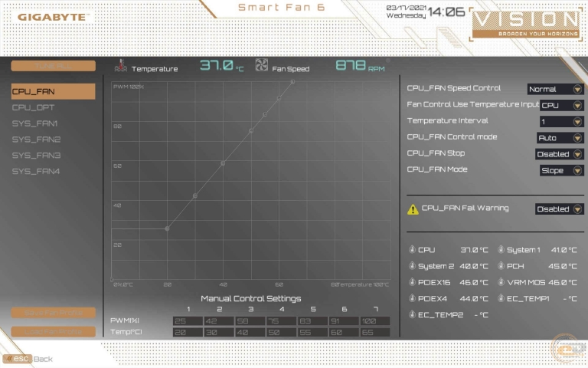Select SYS_FAN4 in the fan list
This screenshot has width=588, height=368.
click(36, 171)
